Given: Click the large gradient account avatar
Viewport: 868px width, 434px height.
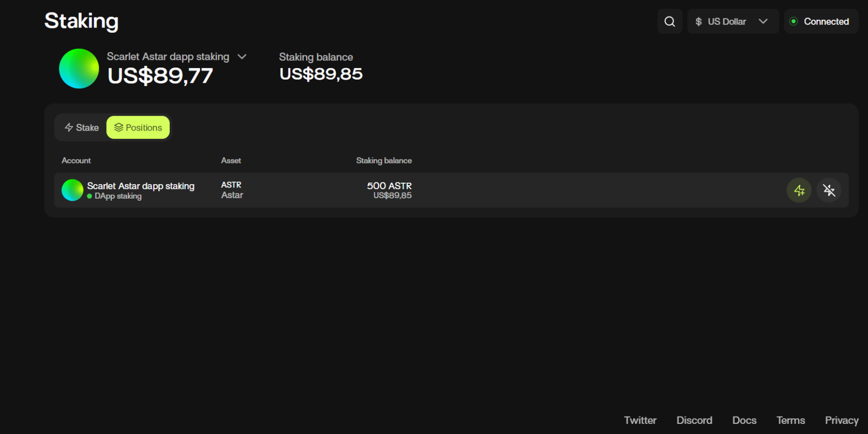Looking at the screenshot, I should [79, 68].
